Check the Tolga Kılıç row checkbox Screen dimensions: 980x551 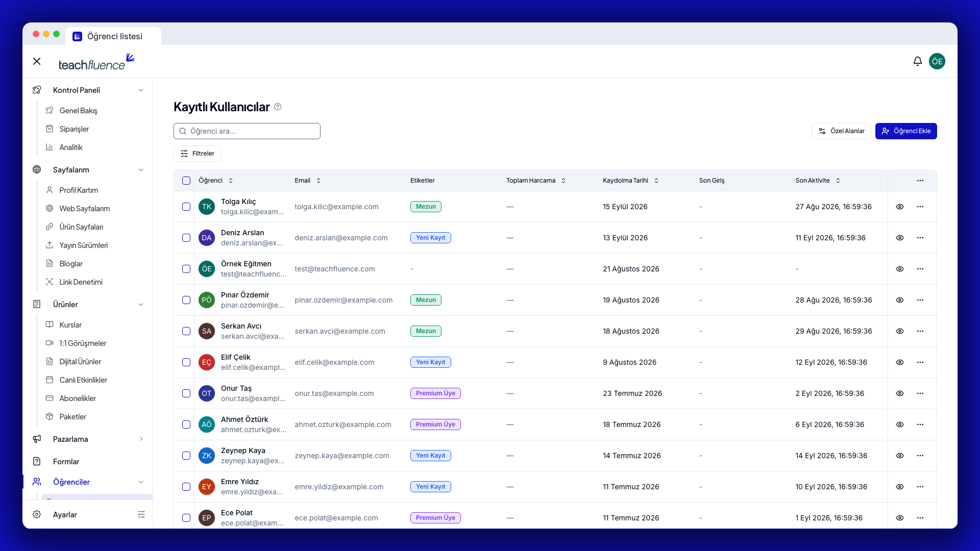(186, 207)
